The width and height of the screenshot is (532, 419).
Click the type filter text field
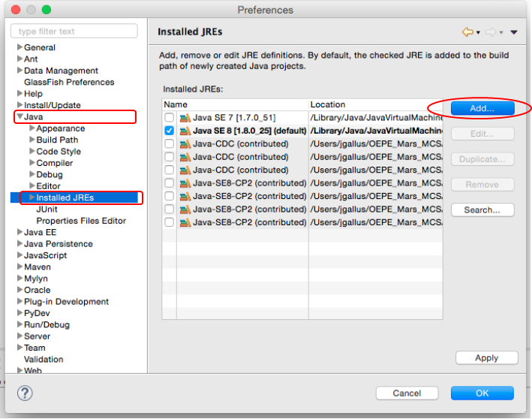point(74,32)
